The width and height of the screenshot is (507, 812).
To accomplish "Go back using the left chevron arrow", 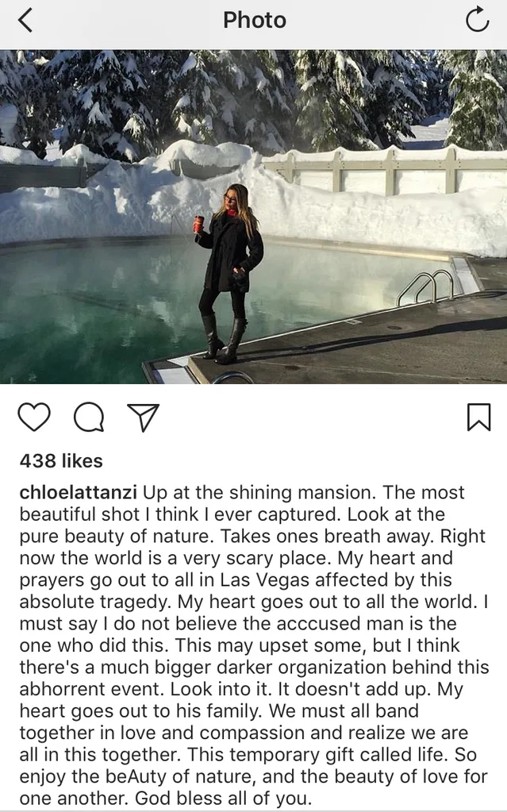I will [25, 20].
